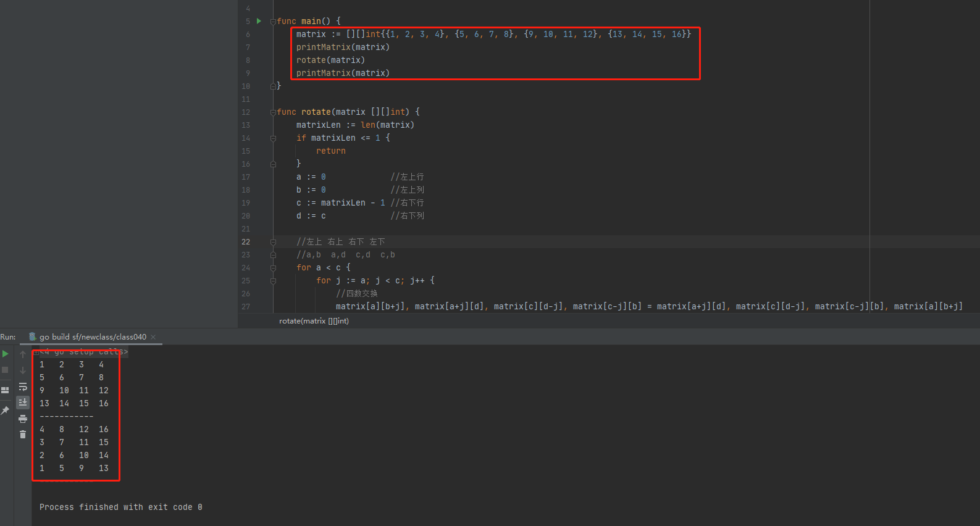Click 'Process finished with exit code 0' text

pyautogui.click(x=121, y=507)
